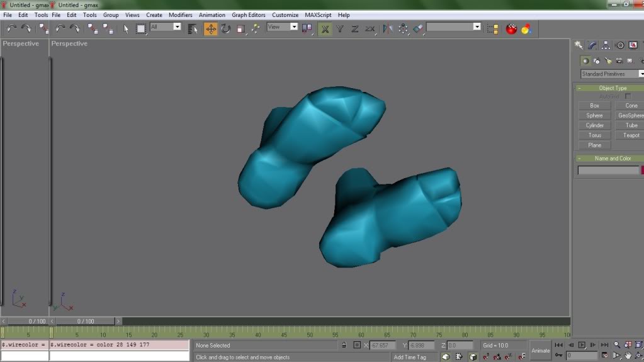Viewport: 644px width, 362px height.
Task: Toggle the Selection Lock padlock
Action: [344, 345]
